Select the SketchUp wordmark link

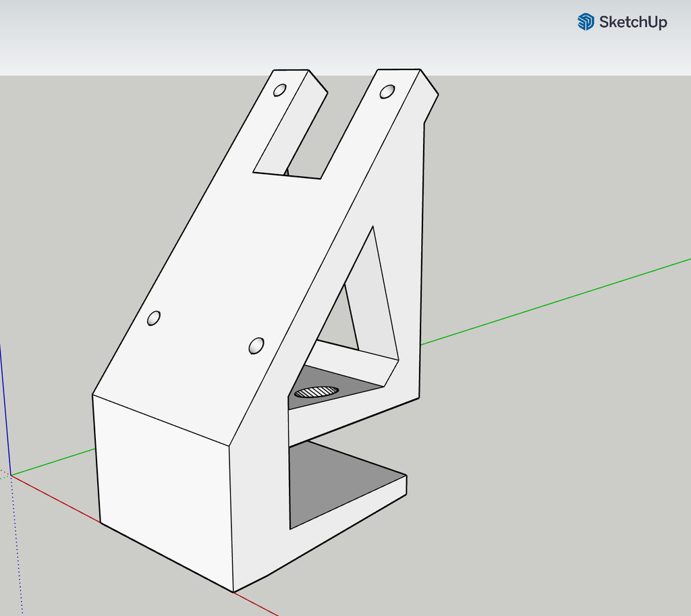(632, 22)
